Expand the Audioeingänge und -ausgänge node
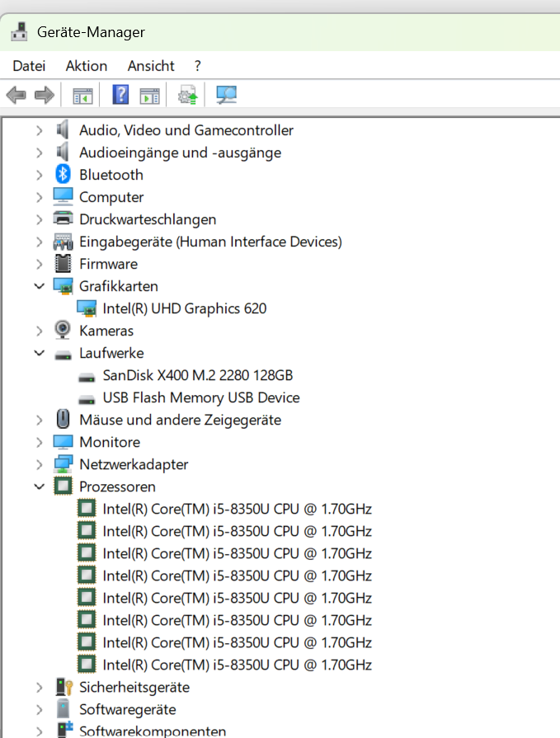Image resolution: width=560 pixels, height=738 pixels. coord(40,153)
